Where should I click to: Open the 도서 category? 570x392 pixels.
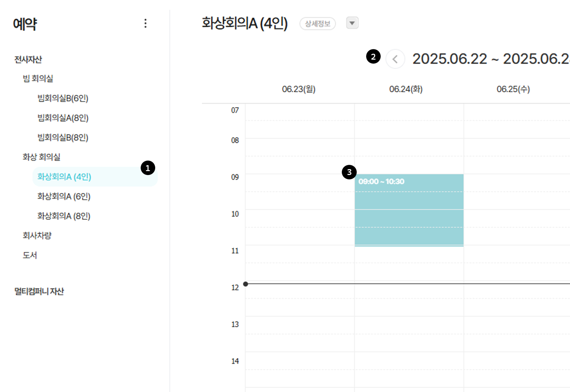[30, 255]
